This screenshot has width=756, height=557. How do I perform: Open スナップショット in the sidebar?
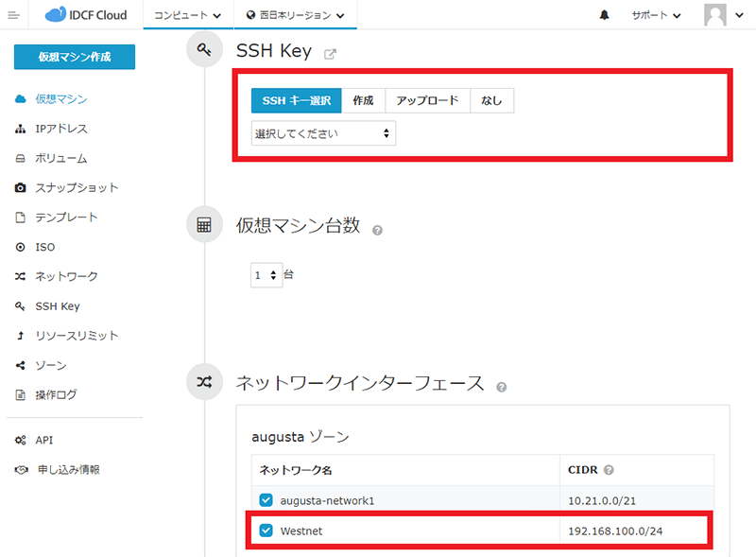[x=77, y=188]
